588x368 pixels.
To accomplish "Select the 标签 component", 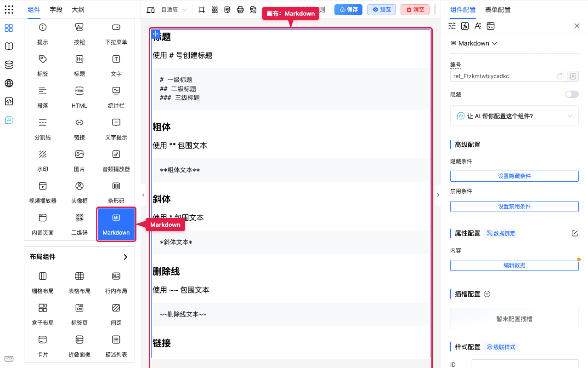I will pyautogui.click(x=43, y=65).
